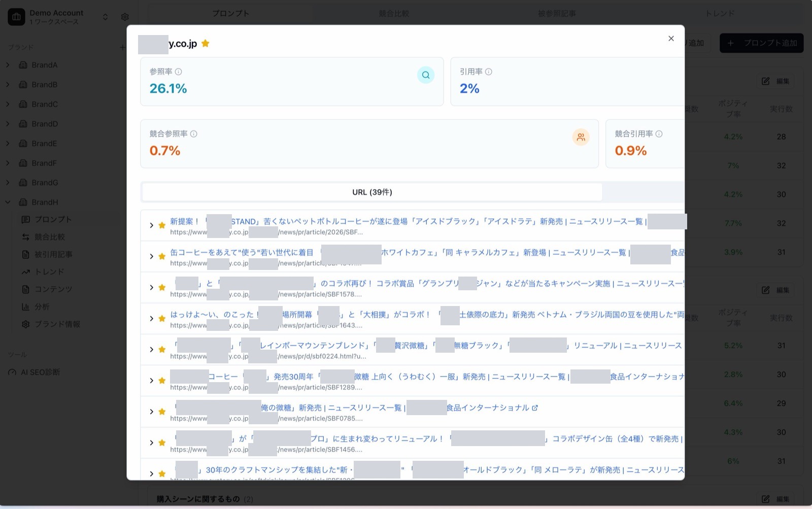Screen dimensions: 812x509
Task: Open the AI SEO診断 tool
Action: tap(40, 372)
